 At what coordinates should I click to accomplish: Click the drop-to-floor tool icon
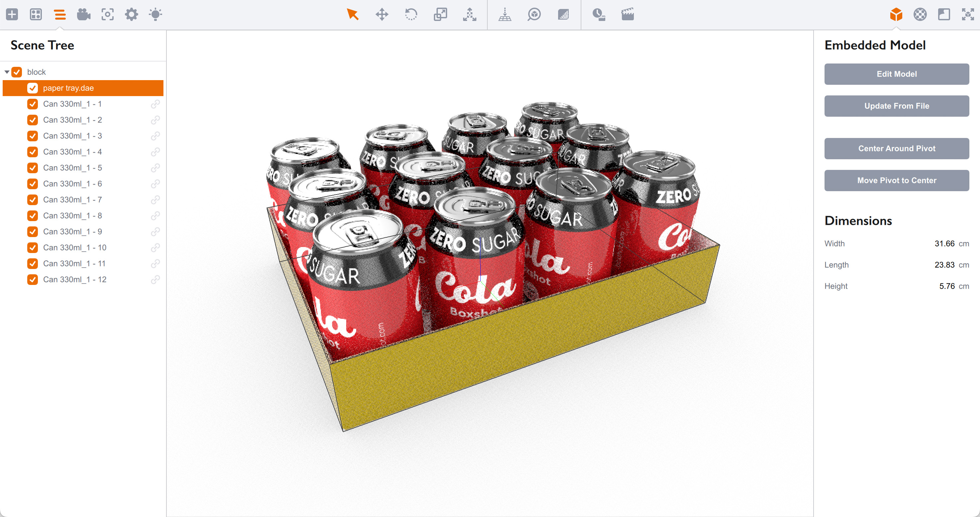click(505, 15)
